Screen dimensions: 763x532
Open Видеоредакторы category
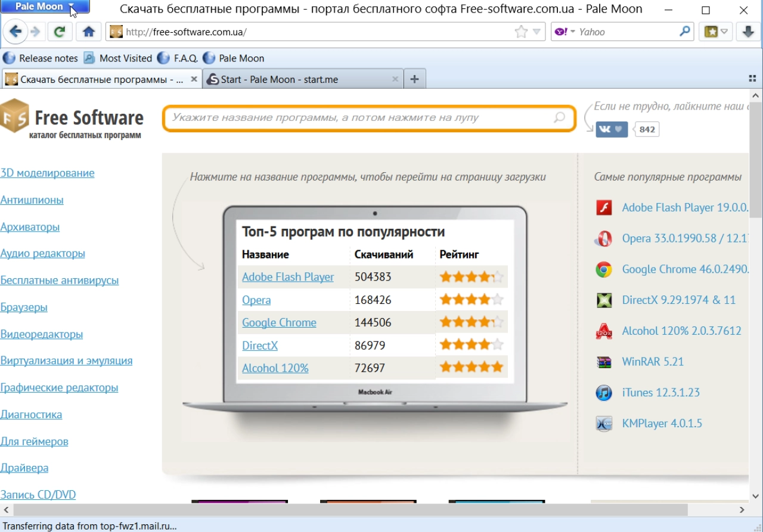[x=41, y=334]
